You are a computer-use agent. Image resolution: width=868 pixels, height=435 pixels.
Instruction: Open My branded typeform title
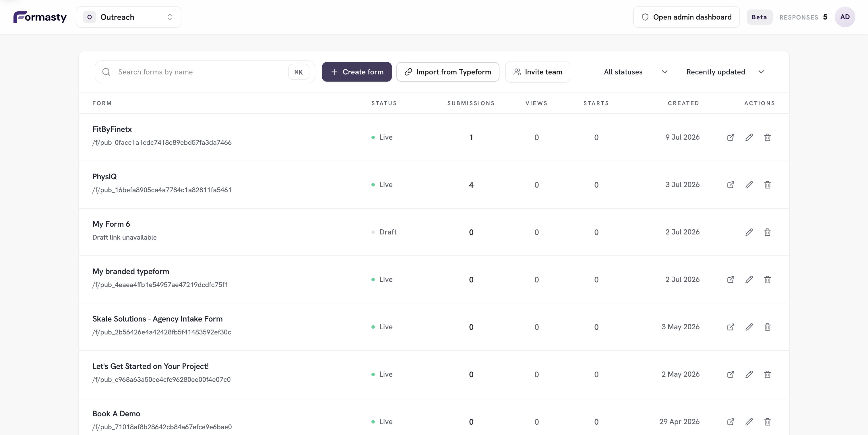[131, 272]
